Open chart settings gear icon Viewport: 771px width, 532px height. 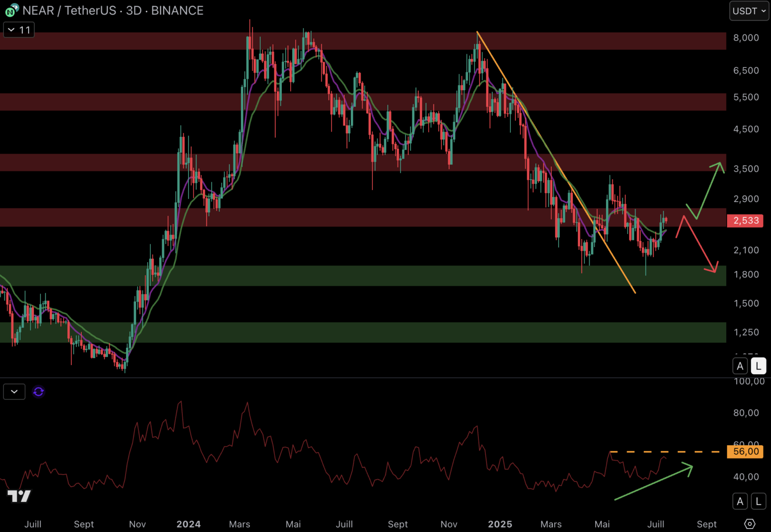[750, 524]
